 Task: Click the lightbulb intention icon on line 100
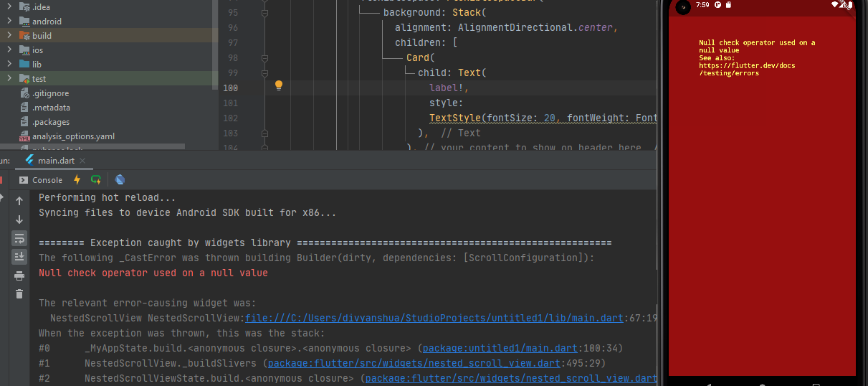(279, 86)
